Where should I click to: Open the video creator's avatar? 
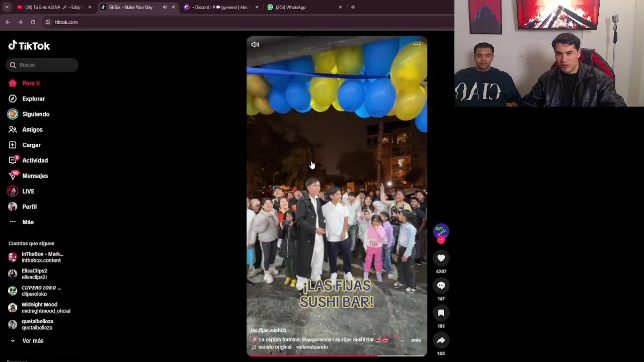tap(441, 231)
